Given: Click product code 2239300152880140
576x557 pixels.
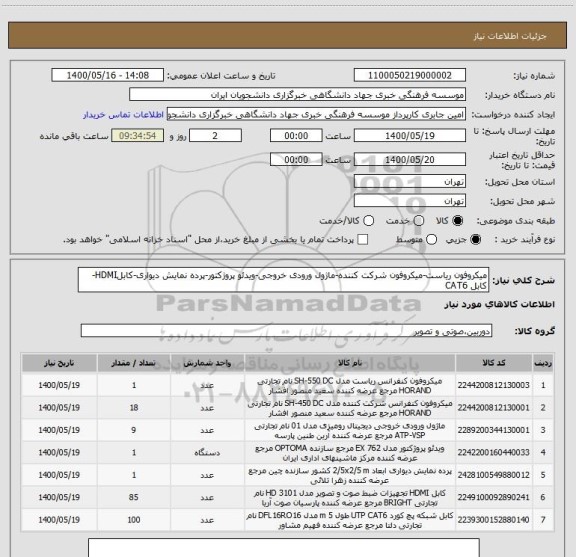Looking at the screenshot, I should coord(493,520).
